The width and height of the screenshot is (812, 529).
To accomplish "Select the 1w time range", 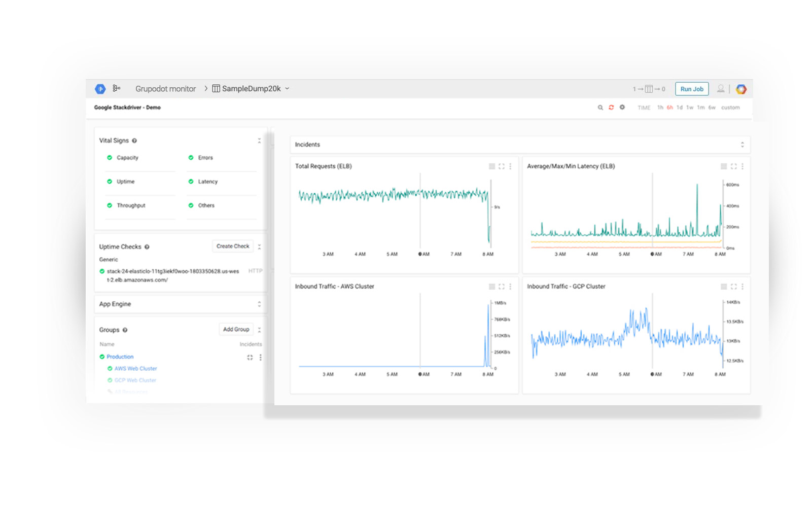I will [690, 108].
